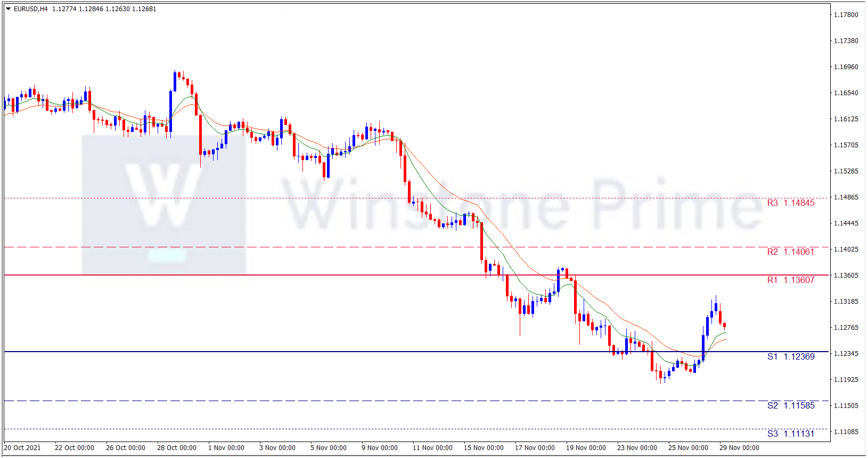Select the S3 1.11131 support label
The image size is (868, 458).
pos(790,434)
